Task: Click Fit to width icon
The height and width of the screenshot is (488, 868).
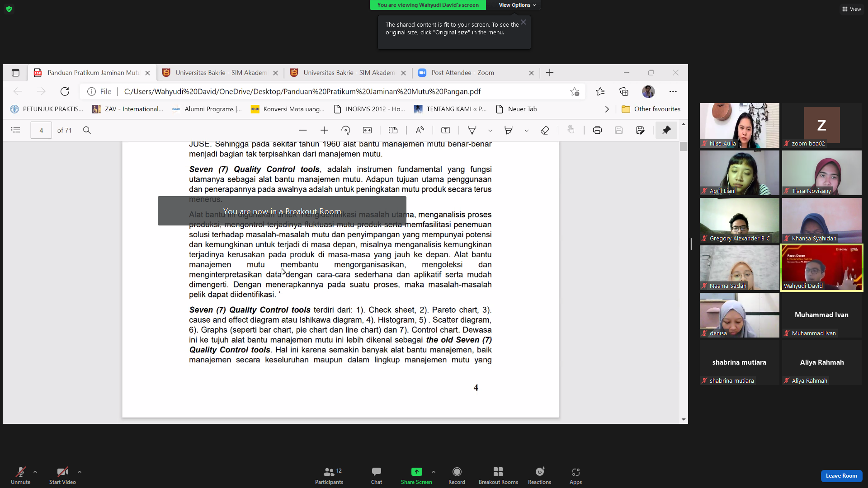Action: pos(368,130)
